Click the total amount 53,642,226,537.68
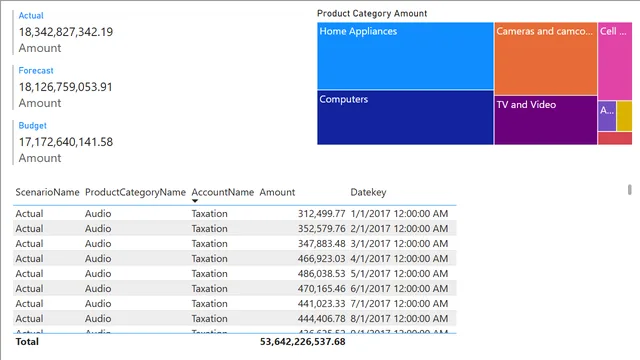This screenshot has height=360, width=640. coord(302,342)
